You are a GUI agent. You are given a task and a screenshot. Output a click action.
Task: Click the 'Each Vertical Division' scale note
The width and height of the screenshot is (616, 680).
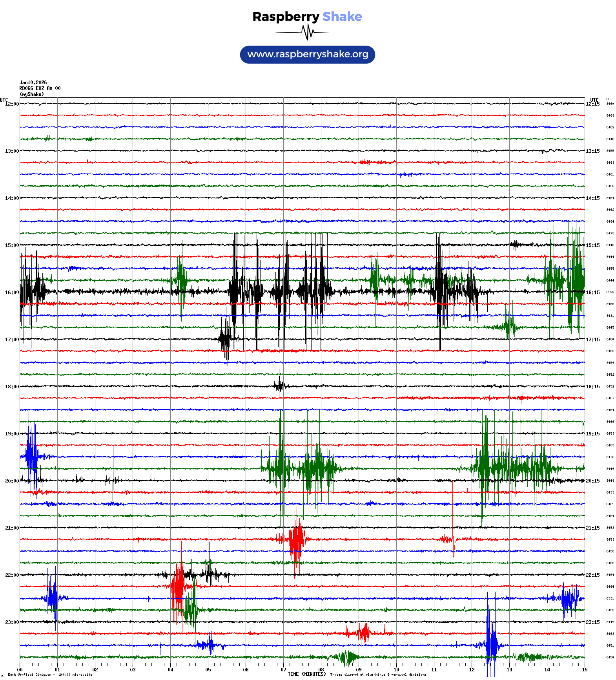pos(50,675)
